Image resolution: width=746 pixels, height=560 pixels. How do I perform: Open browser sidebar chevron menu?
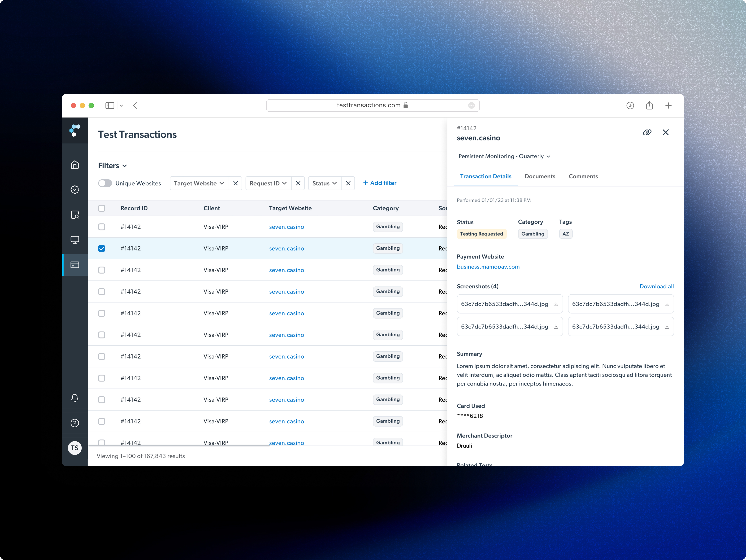(121, 106)
